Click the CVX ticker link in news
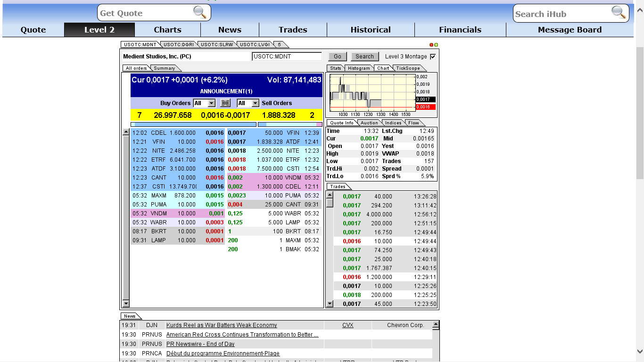Screen dimensions: 644x362 point(347,325)
